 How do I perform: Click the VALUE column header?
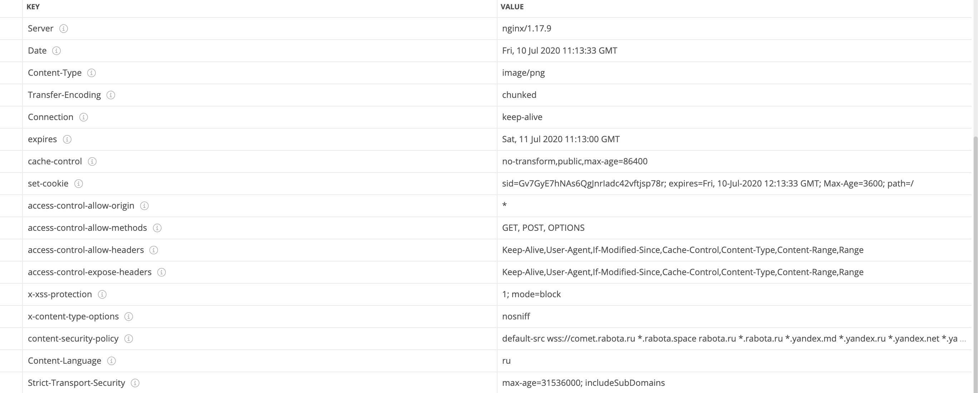point(512,7)
